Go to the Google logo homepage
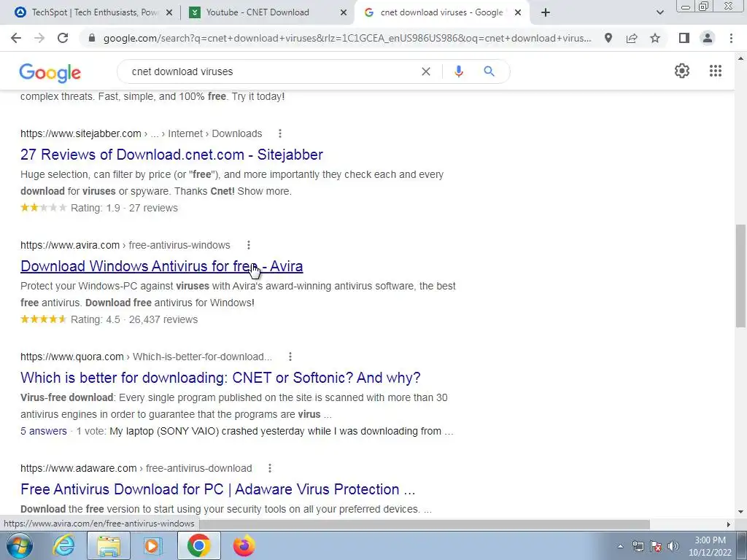 click(50, 72)
